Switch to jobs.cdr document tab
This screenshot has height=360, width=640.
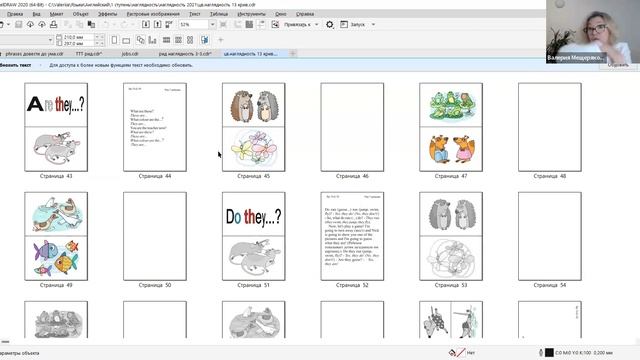(x=130, y=53)
